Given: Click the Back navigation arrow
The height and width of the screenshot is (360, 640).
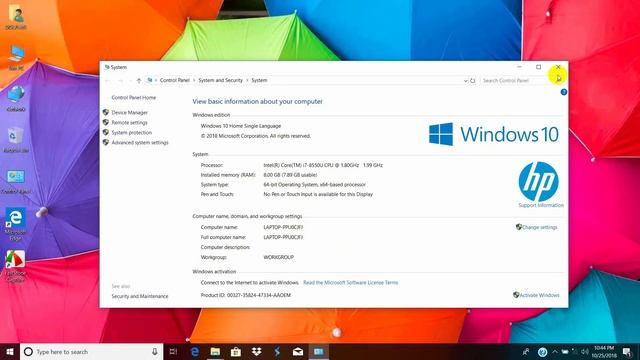Looking at the screenshot, I should (108, 80).
